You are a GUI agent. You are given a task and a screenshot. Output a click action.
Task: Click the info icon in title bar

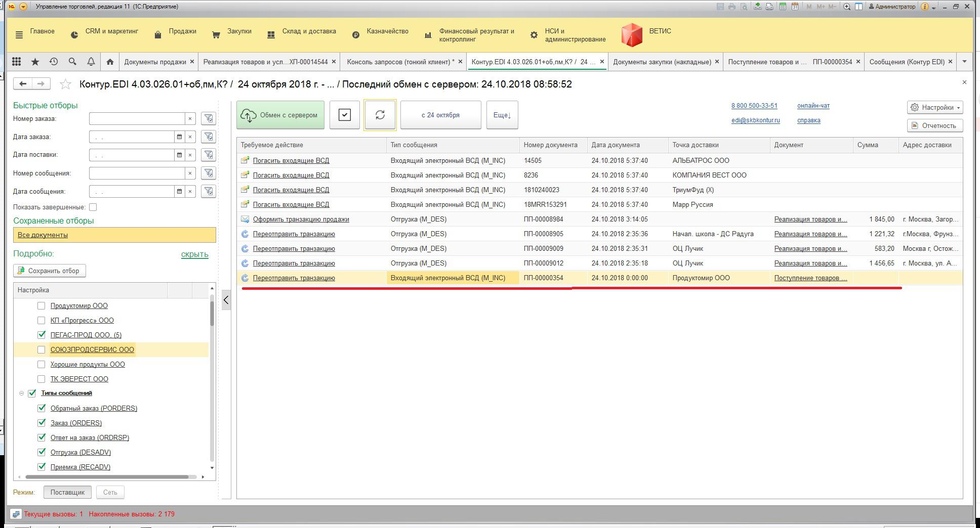[925, 7]
